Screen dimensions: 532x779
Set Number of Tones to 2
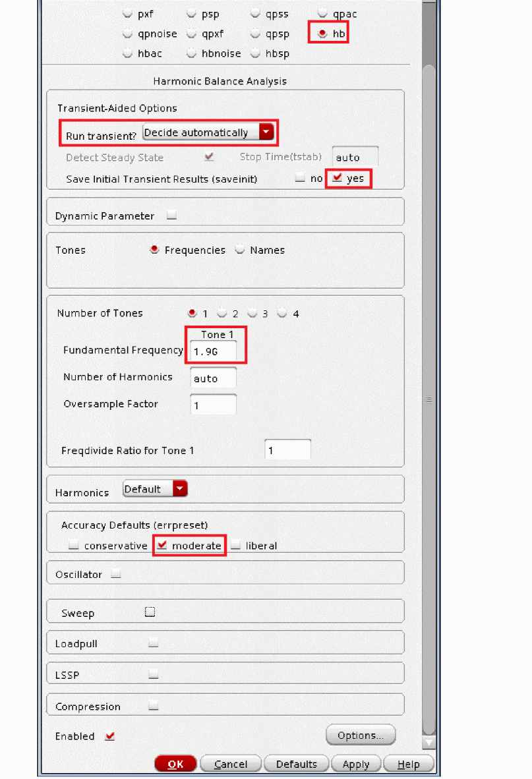[x=222, y=313]
